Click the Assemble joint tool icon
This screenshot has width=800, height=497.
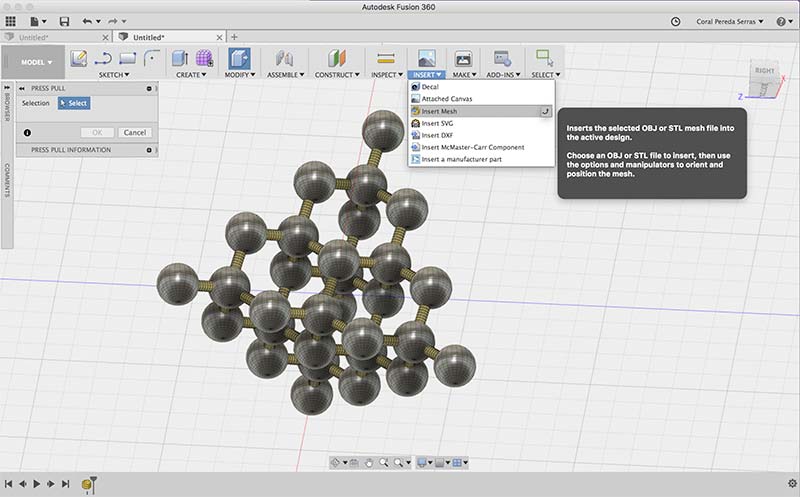284,58
